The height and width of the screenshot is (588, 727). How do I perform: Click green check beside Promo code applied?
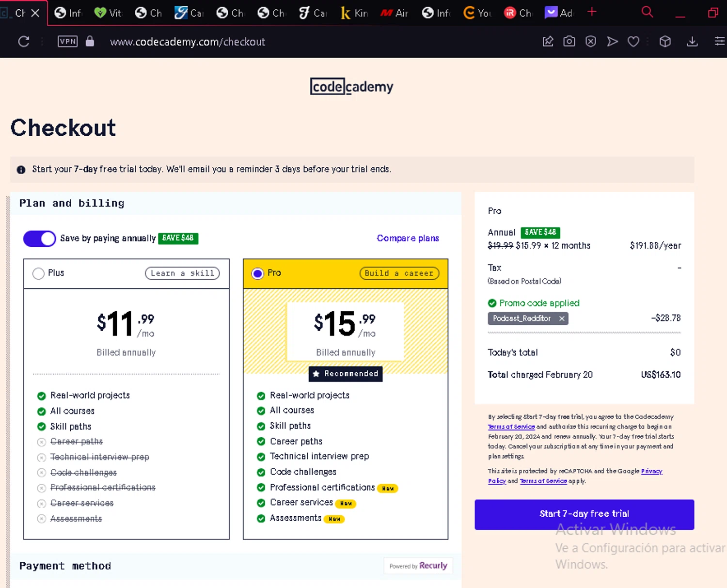pyautogui.click(x=492, y=303)
